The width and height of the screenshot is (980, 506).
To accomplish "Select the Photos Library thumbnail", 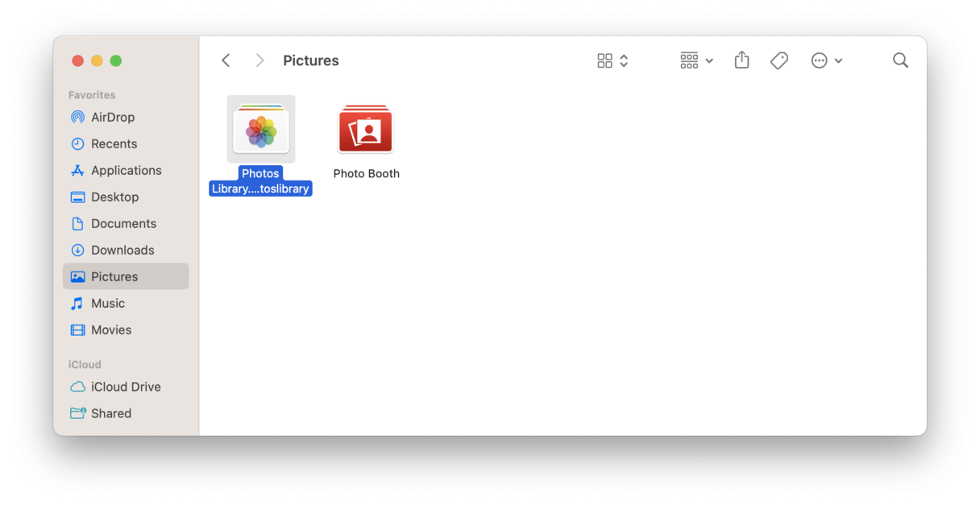I will click(x=261, y=129).
